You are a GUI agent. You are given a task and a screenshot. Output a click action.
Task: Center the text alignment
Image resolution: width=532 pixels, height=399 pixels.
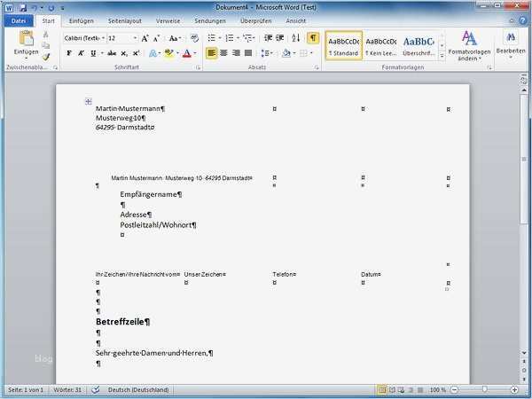click(x=223, y=53)
